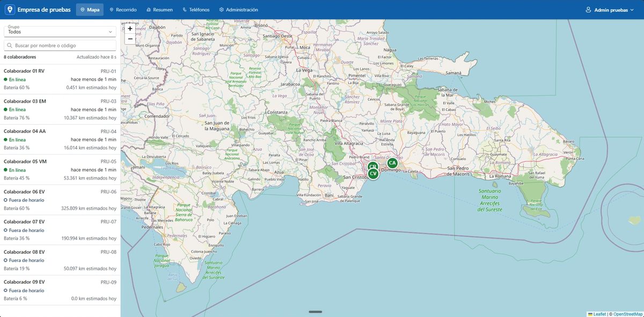644x317 pixels.
Task: Click the PRU-01 code label
Action: pyautogui.click(x=108, y=71)
